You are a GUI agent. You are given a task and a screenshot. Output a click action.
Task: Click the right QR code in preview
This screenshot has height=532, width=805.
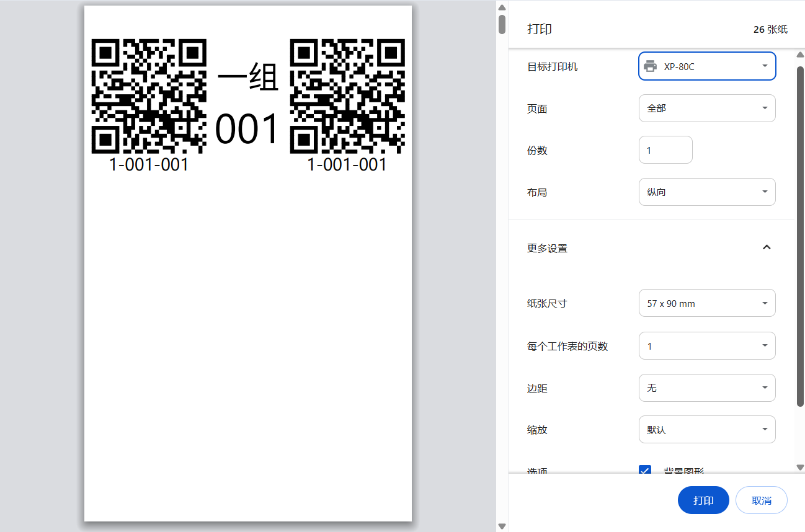347,96
